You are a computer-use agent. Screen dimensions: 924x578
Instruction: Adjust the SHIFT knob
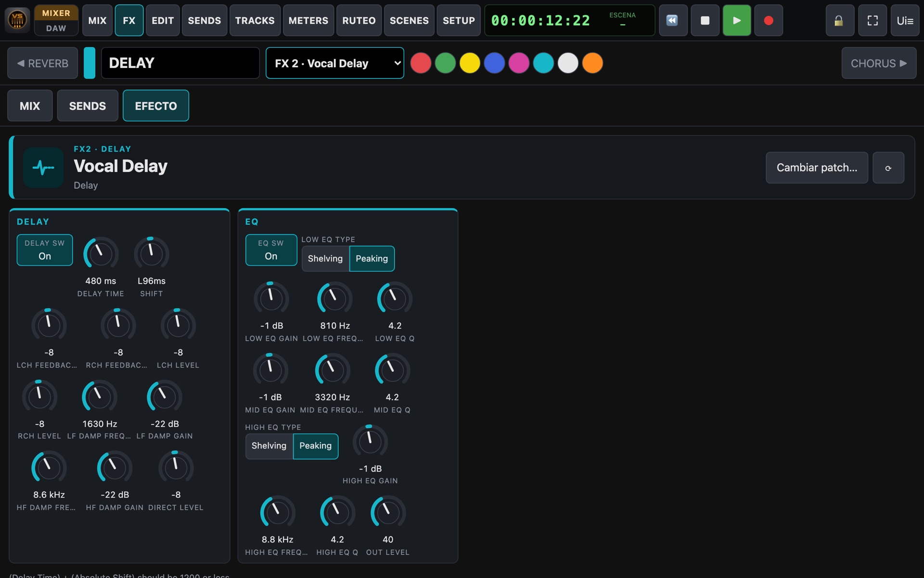click(x=151, y=253)
